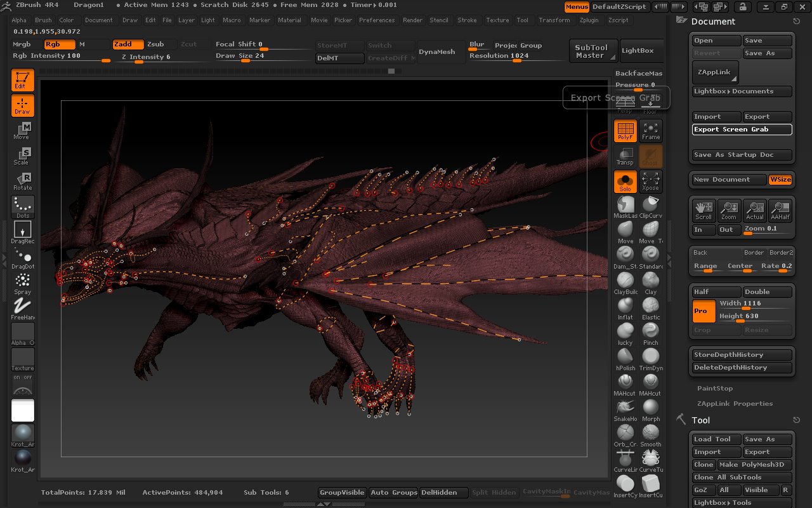The width and height of the screenshot is (812, 508).
Task: Select the ClayBuildup brush
Action: click(625, 283)
